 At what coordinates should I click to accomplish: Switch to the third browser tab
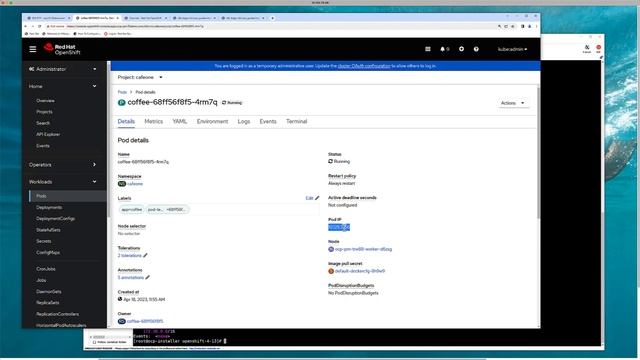pos(145,18)
